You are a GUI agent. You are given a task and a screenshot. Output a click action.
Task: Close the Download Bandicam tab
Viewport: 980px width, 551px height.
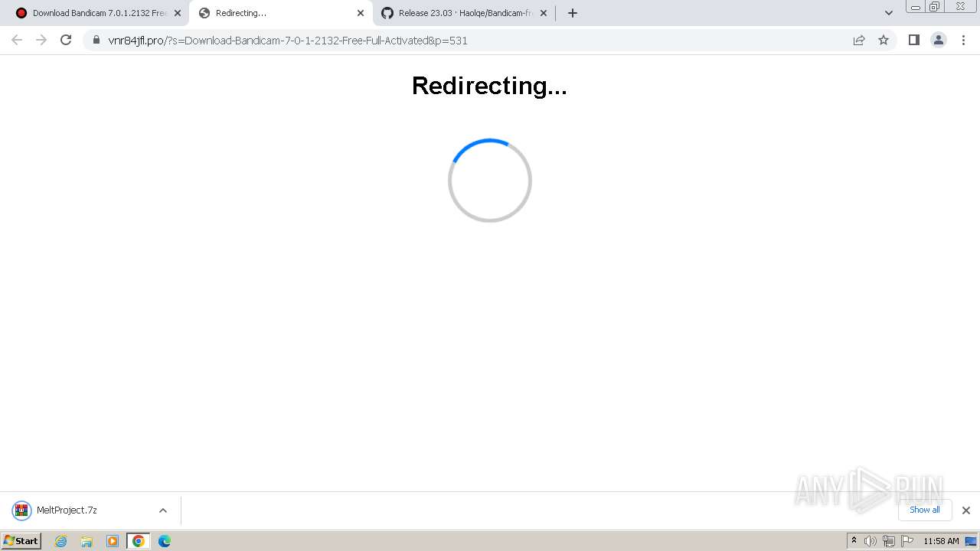click(178, 13)
